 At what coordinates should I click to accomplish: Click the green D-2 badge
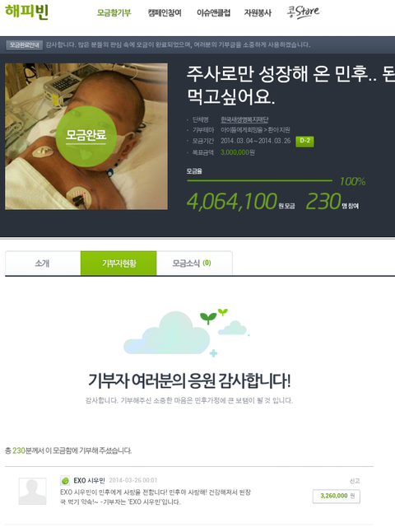pos(304,141)
